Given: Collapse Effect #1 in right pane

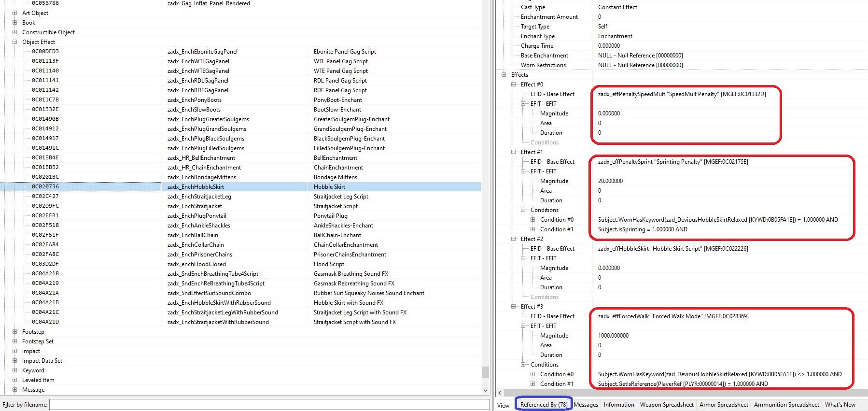Looking at the screenshot, I should tap(514, 152).
